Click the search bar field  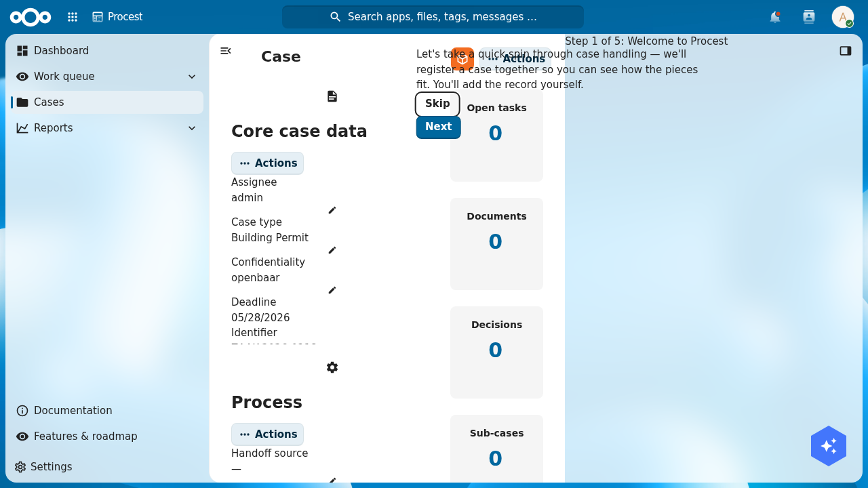(x=433, y=17)
